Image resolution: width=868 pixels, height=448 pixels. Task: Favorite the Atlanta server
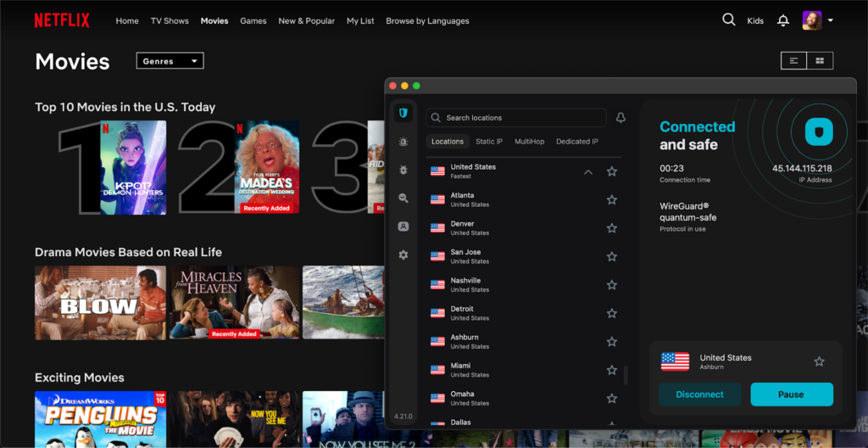click(x=612, y=199)
